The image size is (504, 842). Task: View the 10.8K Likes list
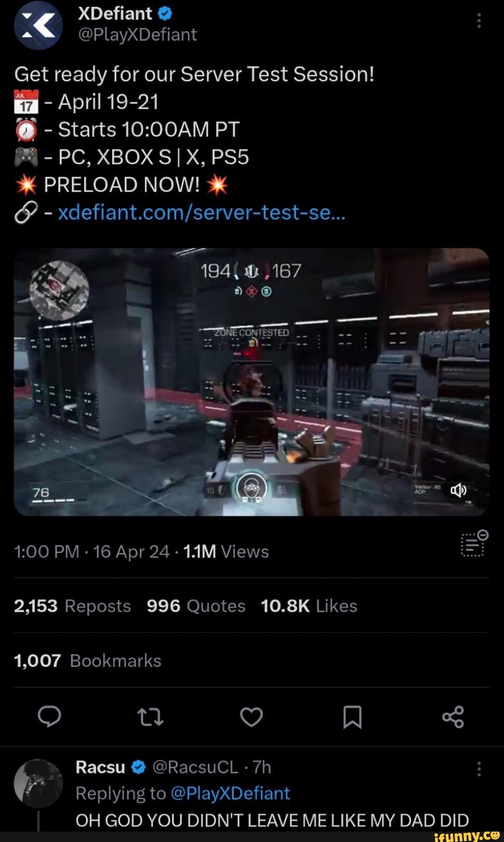point(309,606)
